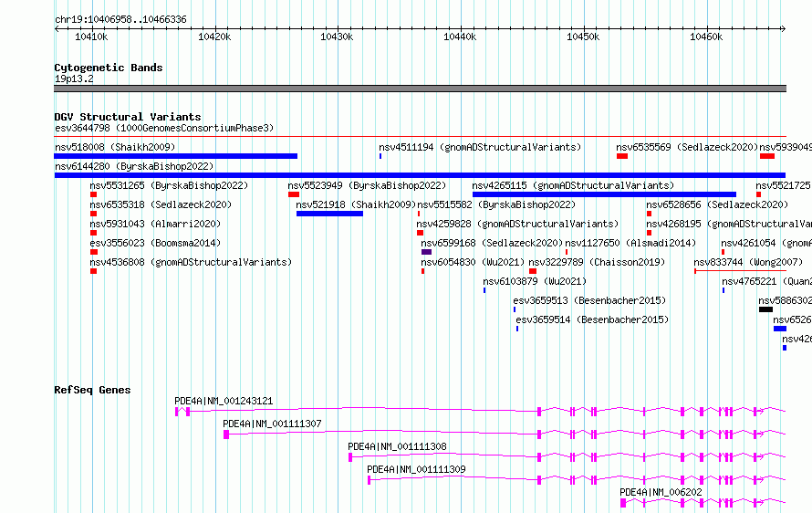Viewport: 812px width, 513px height.
Task: Click nsv1127650 (Alsmadi2014) label
Action: tap(630, 243)
